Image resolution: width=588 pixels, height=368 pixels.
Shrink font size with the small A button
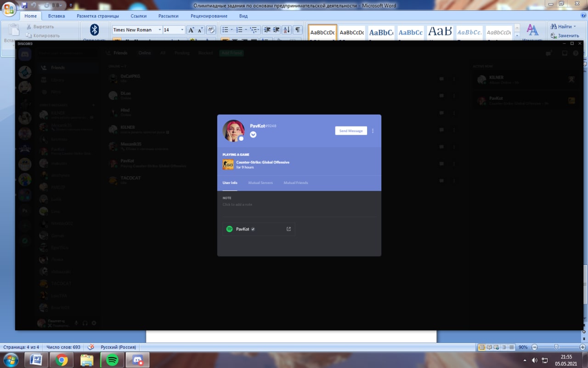click(x=200, y=30)
